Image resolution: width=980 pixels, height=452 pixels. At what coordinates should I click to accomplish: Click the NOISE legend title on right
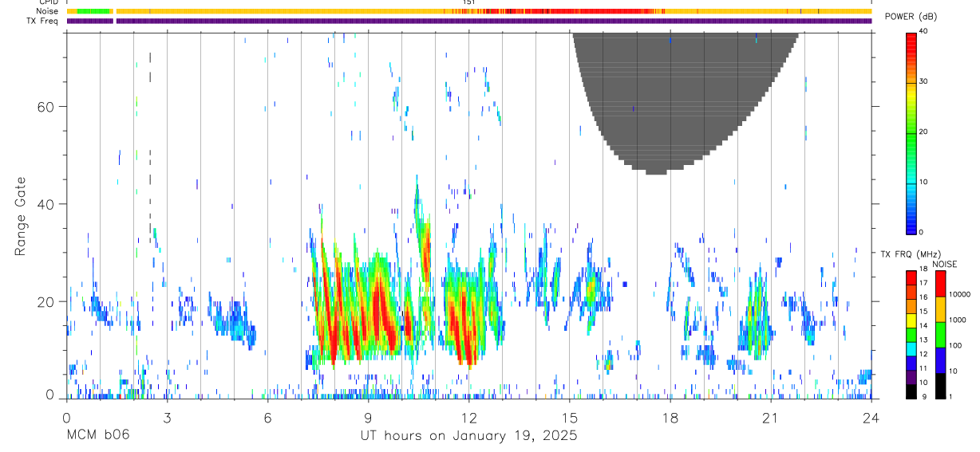(945, 264)
